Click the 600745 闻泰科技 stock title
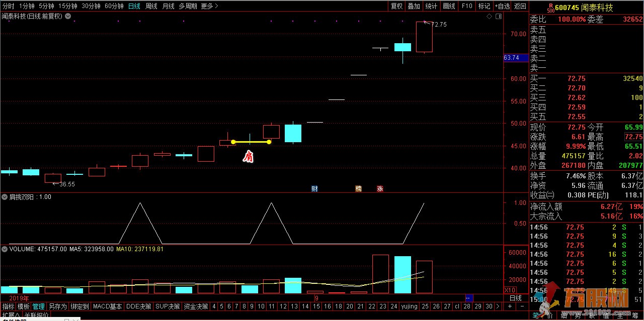 [x=584, y=7]
